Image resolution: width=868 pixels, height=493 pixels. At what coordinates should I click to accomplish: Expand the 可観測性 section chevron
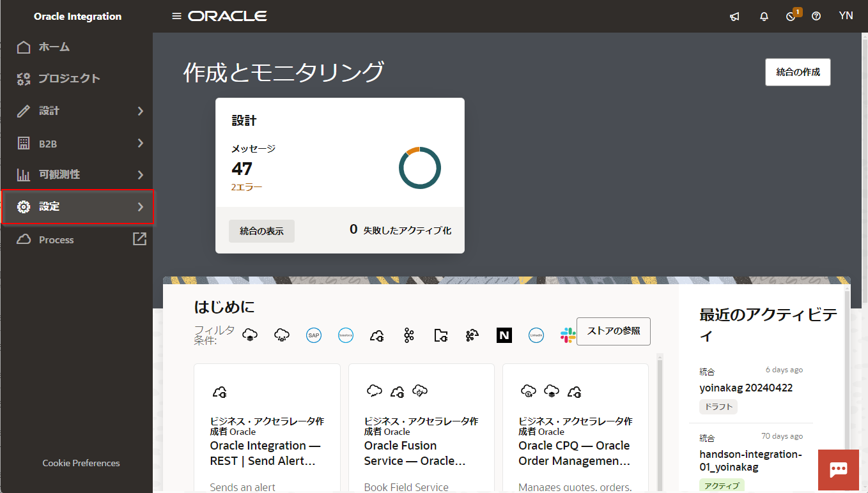click(x=141, y=175)
